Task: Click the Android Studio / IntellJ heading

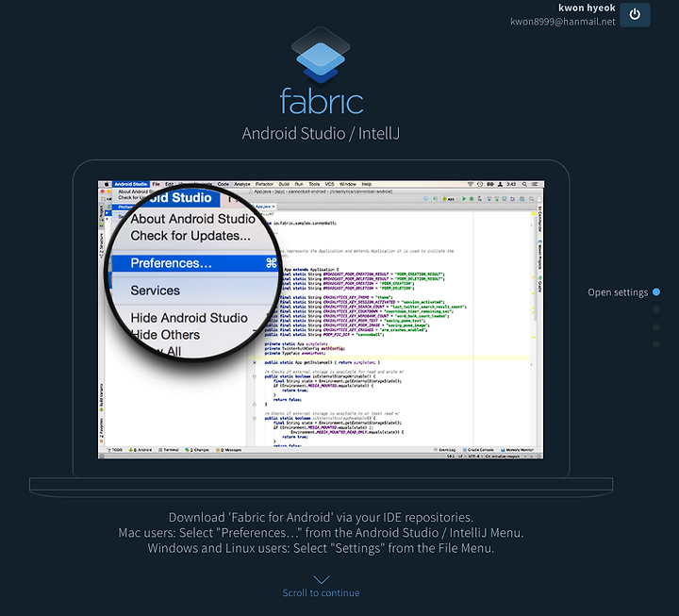Action: pyautogui.click(x=321, y=133)
